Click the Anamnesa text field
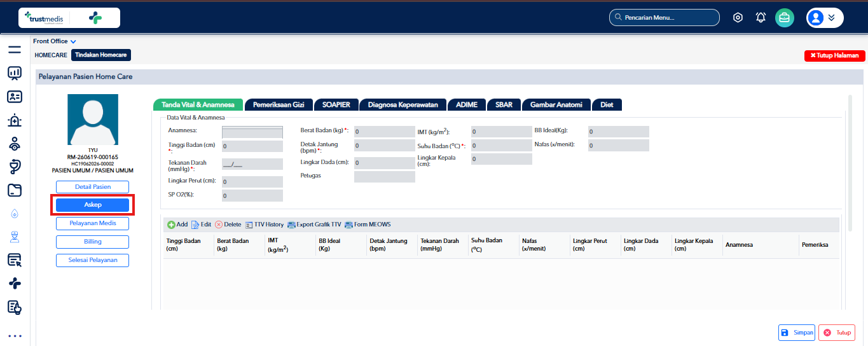The image size is (868, 346). click(252, 132)
